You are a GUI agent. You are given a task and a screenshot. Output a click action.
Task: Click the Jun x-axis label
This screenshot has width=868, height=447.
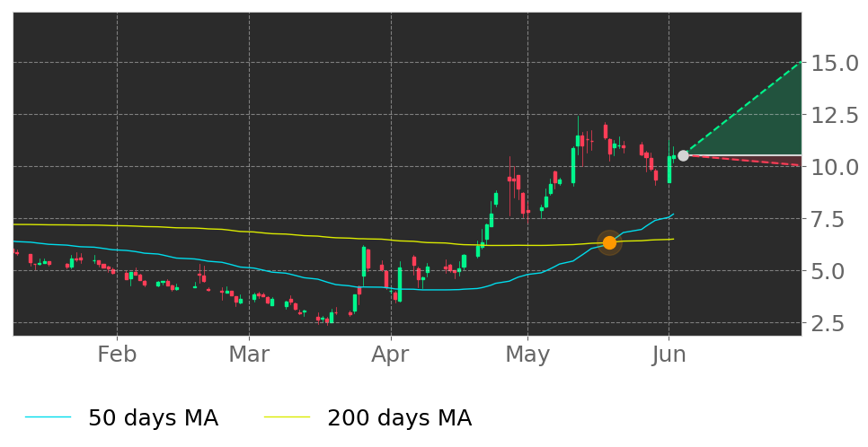[x=669, y=354]
